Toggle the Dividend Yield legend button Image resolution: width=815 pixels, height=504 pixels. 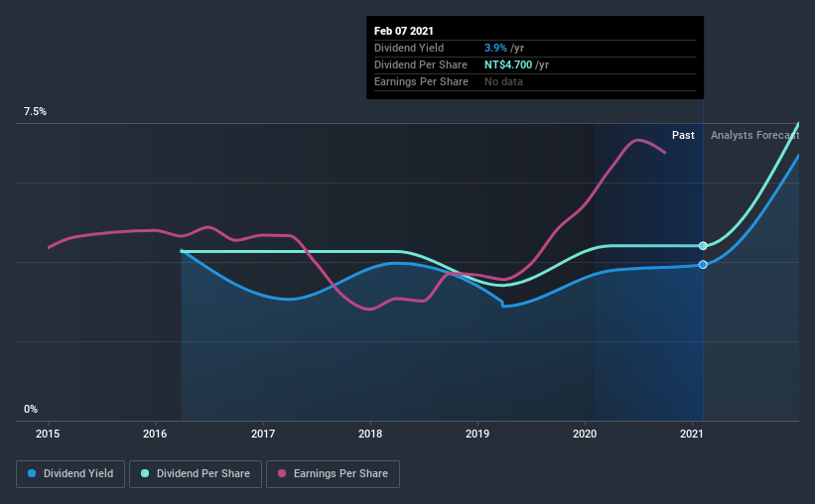(70, 474)
